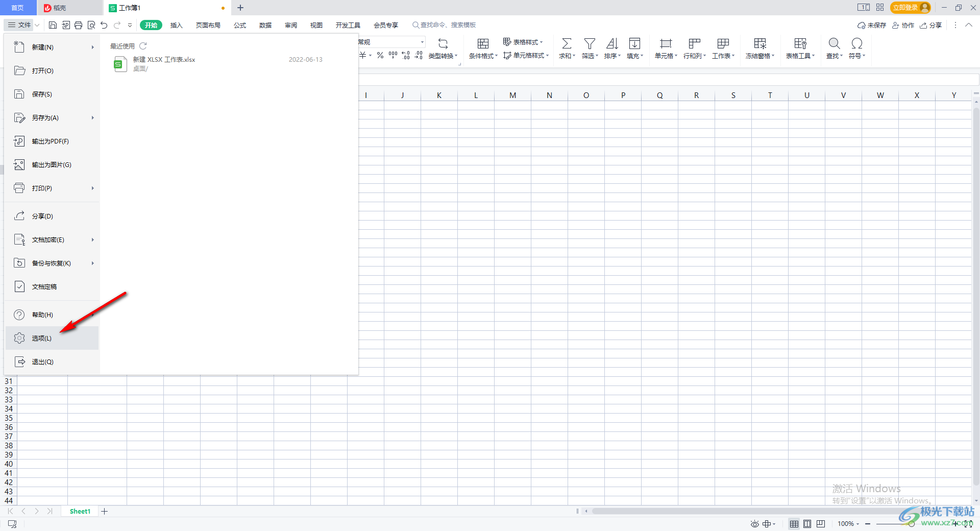Screen dimensions: 980x531
Task: Expand the Document Encryption (文档加密) submenu
Action: pos(93,239)
